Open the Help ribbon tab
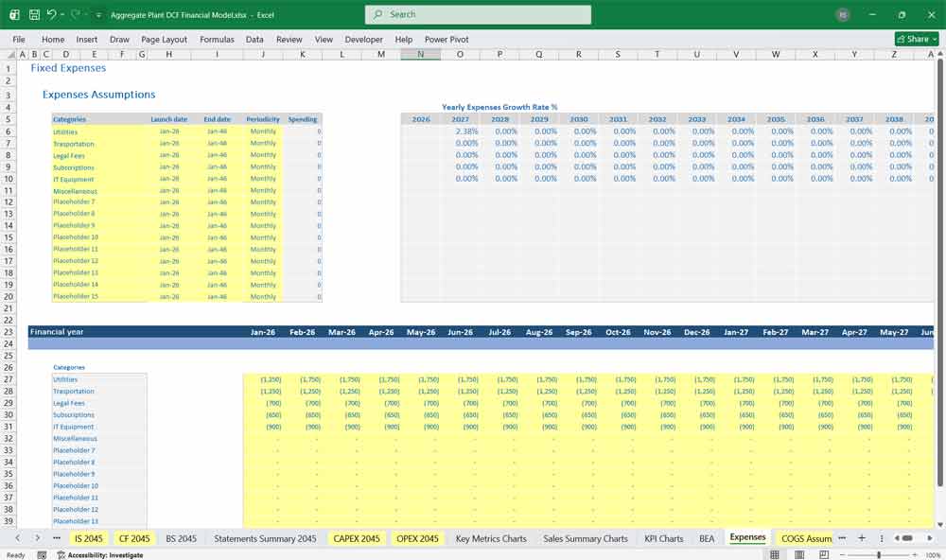The height and width of the screenshot is (560, 946). point(404,39)
